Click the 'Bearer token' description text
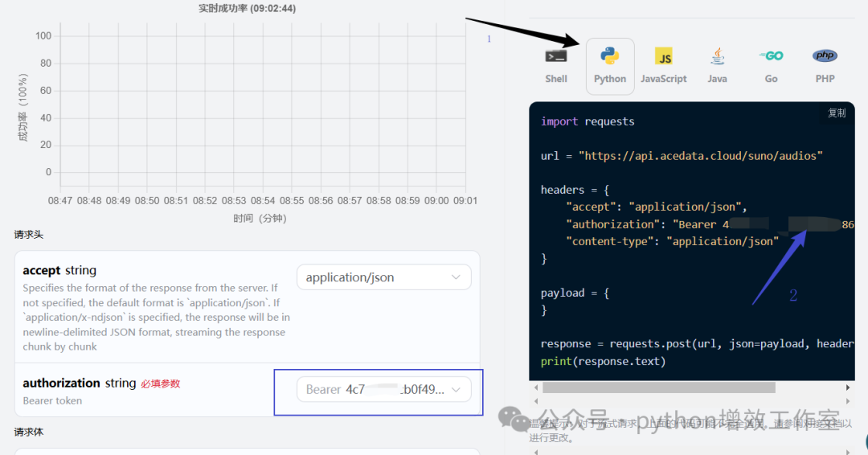868x455 pixels. [x=52, y=401]
